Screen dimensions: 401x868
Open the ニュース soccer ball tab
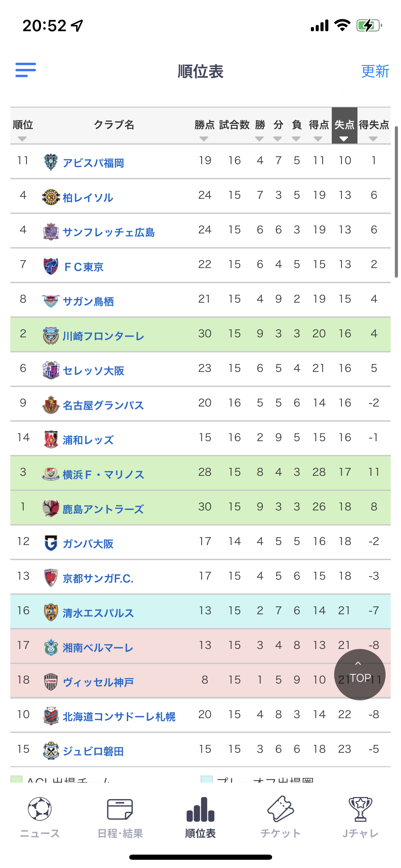point(40,818)
